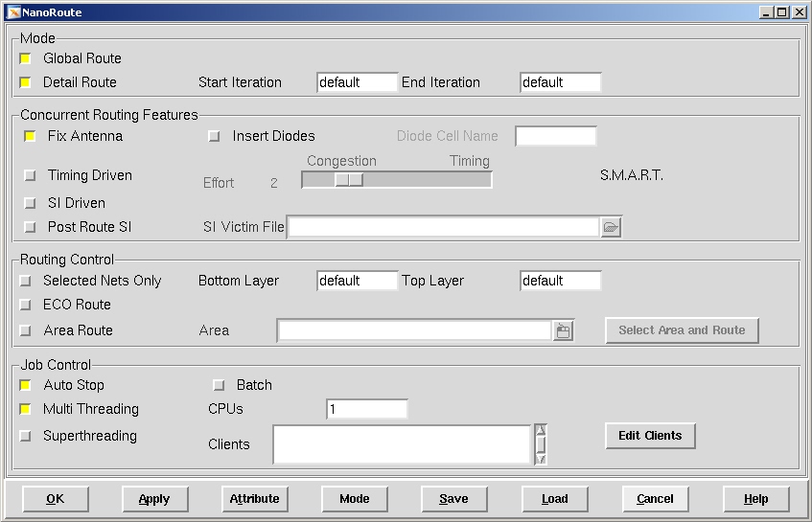The height and width of the screenshot is (522, 812).
Task: Click the Effort congestion-timing slider handle
Action: point(349,179)
